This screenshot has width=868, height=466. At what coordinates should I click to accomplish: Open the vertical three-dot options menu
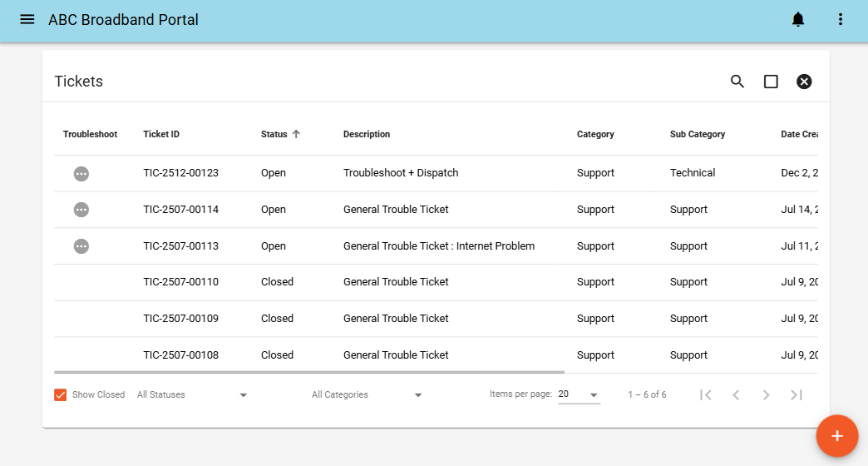(841, 19)
